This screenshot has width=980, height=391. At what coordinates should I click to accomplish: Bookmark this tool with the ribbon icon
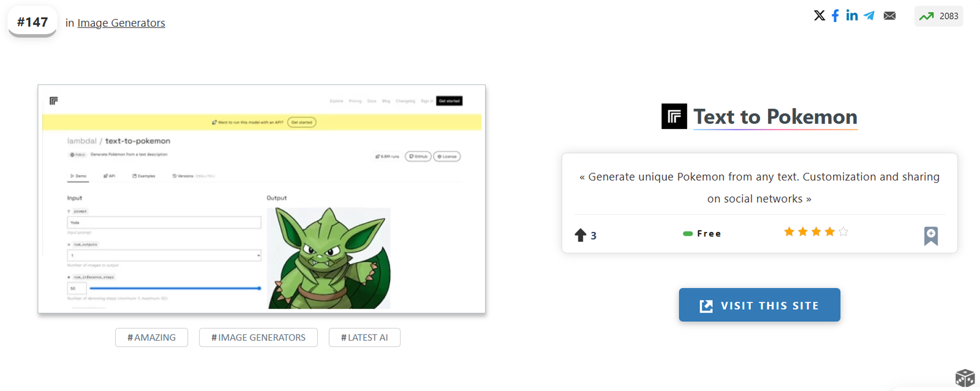(931, 236)
